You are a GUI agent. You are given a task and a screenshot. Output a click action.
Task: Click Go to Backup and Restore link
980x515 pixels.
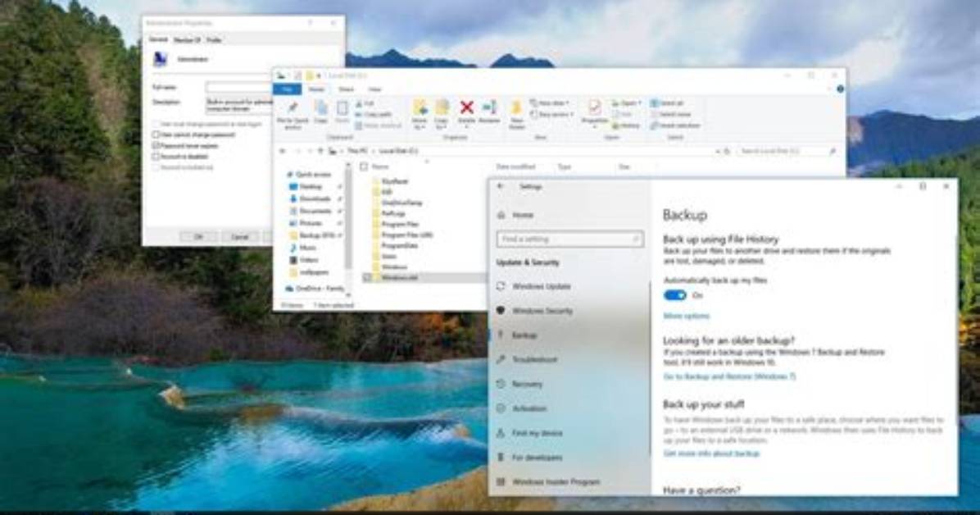click(729, 376)
